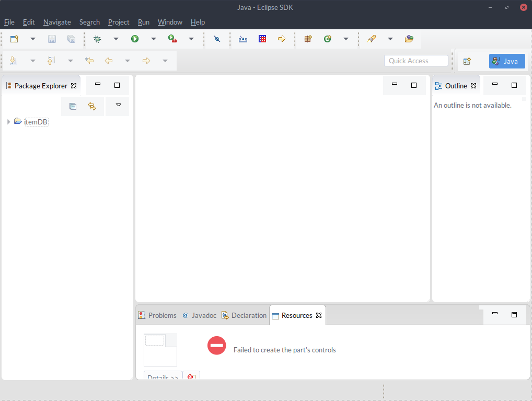Open the Run menu

point(144,22)
